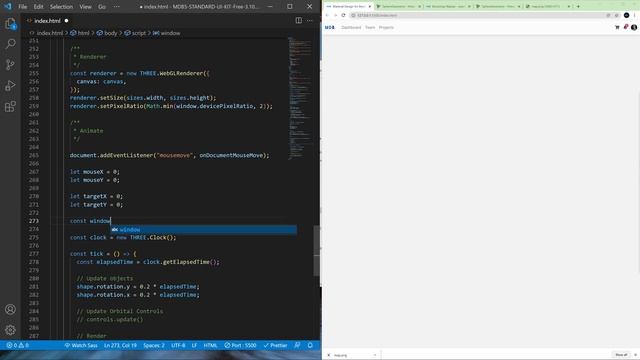Open the View menu
640x360 pixels.
[x=85, y=7]
